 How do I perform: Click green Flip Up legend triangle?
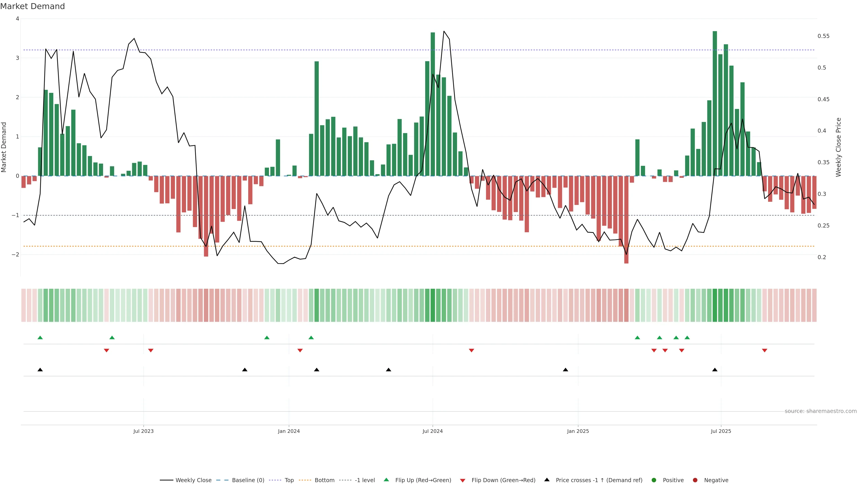click(387, 480)
